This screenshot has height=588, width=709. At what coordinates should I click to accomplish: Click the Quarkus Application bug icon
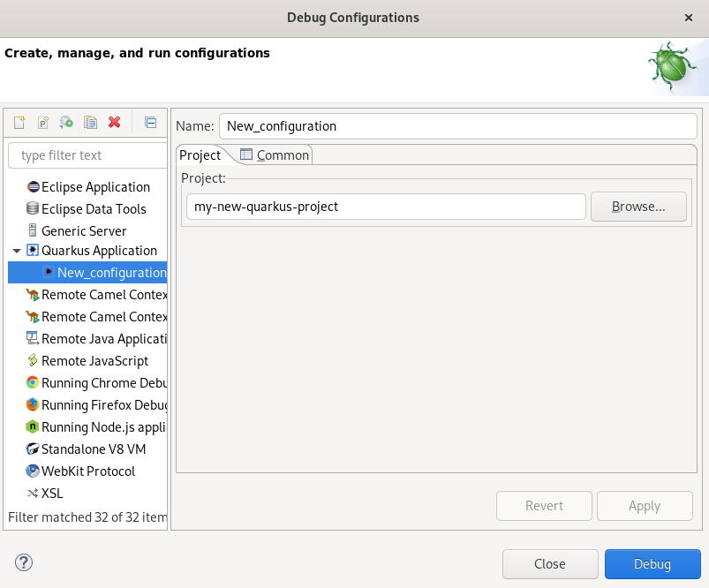pyautogui.click(x=34, y=250)
